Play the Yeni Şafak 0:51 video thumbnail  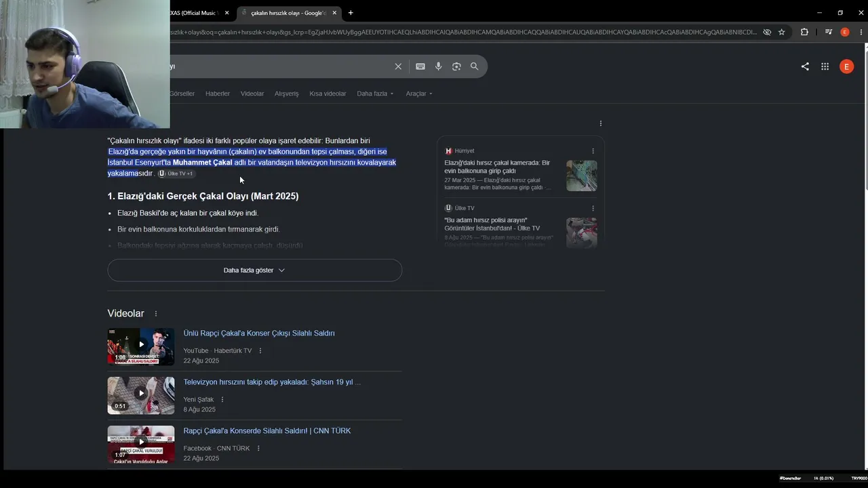[x=141, y=395]
